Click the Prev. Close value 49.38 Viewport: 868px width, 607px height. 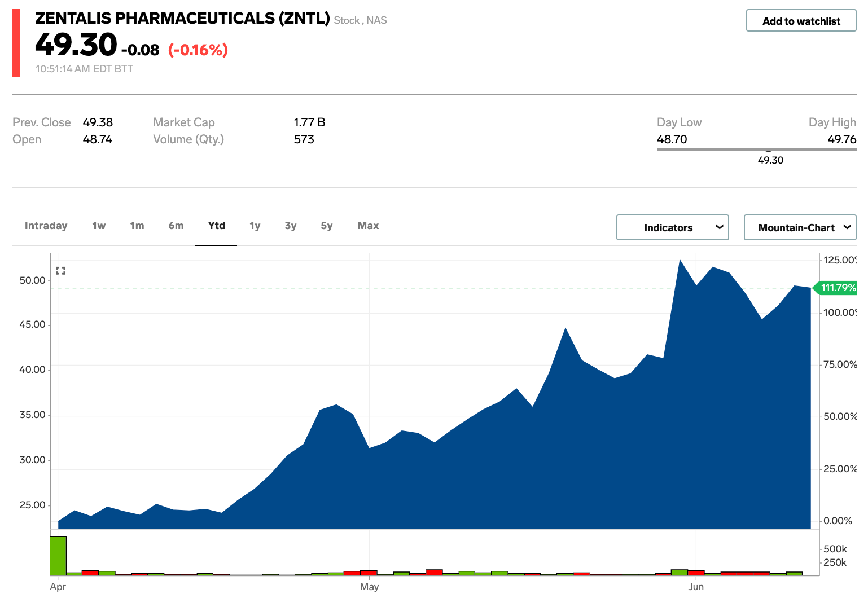98,122
